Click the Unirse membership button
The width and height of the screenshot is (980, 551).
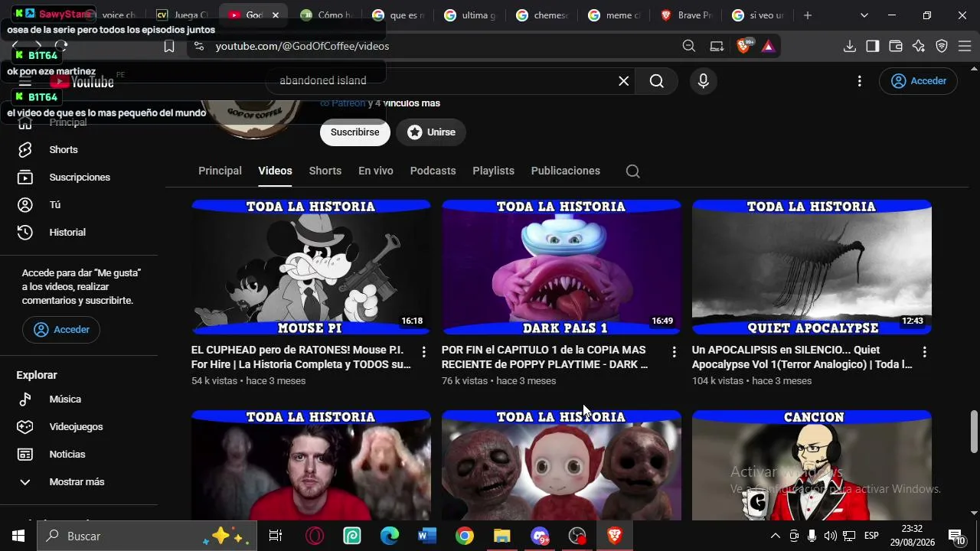pos(432,132)
